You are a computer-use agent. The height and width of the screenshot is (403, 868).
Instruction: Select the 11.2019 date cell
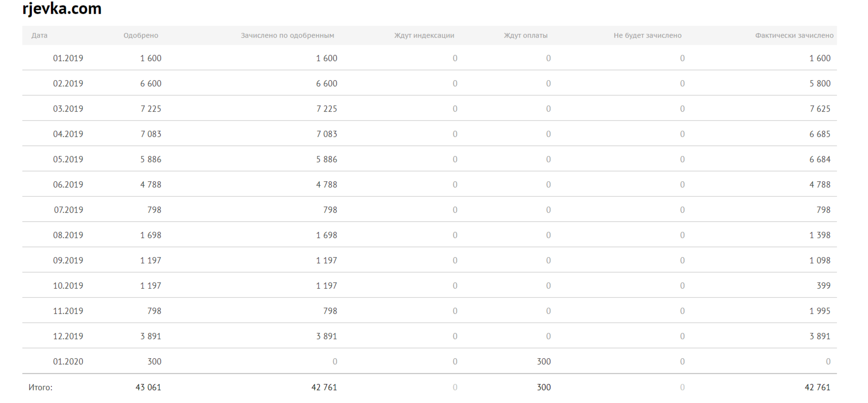[68, 311]
